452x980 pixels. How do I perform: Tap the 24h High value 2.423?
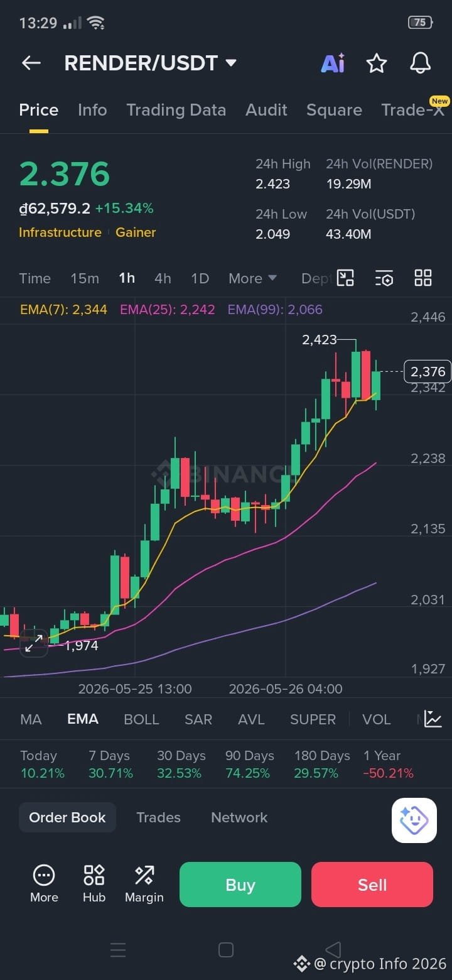click(x=272, y=184)
